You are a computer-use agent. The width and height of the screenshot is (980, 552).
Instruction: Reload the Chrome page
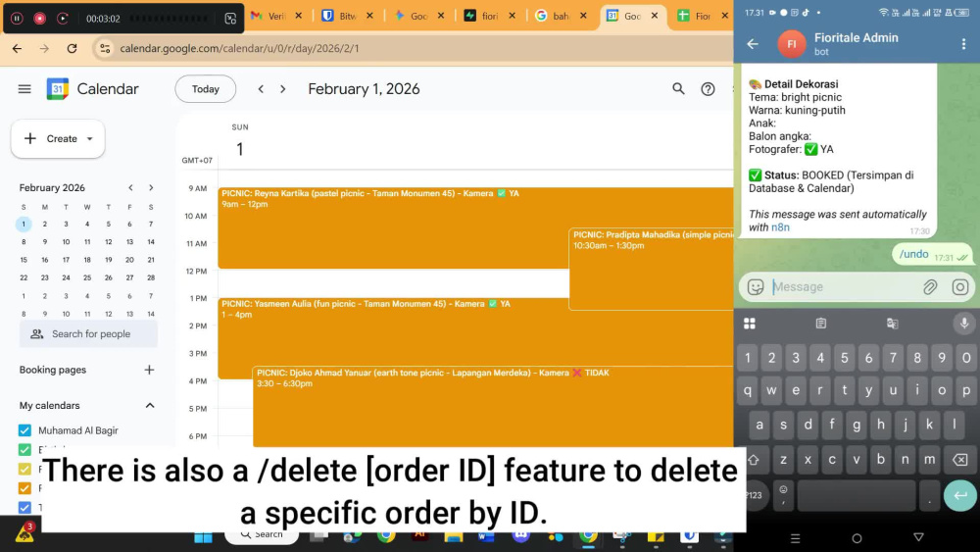pyautogui.click(x=72, y=48)
